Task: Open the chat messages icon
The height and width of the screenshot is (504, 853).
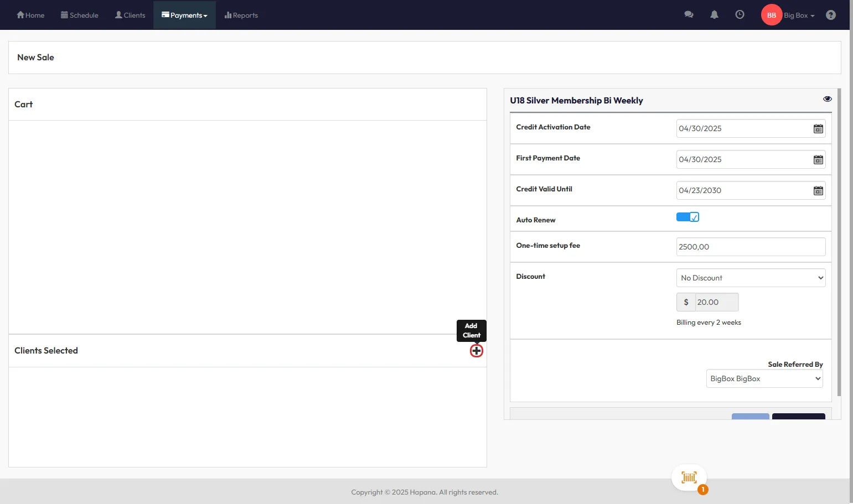Action: coord(689,15)
